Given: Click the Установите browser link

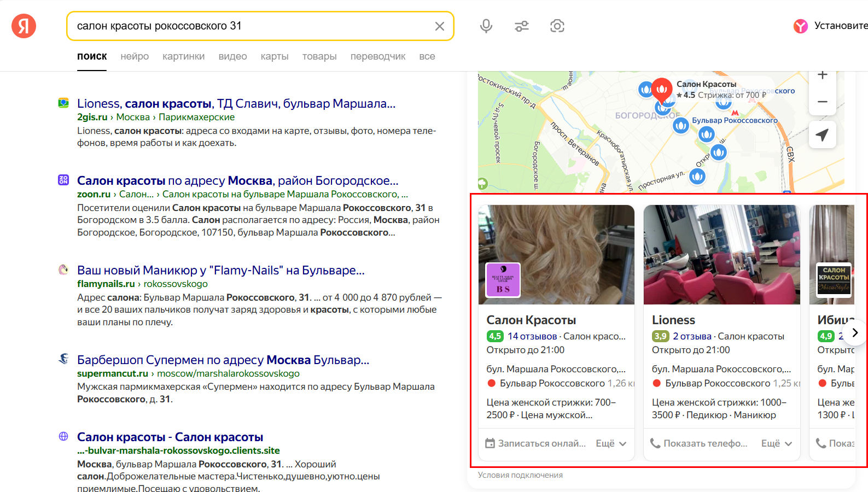Looking at the screenshot, I should 841,26.
